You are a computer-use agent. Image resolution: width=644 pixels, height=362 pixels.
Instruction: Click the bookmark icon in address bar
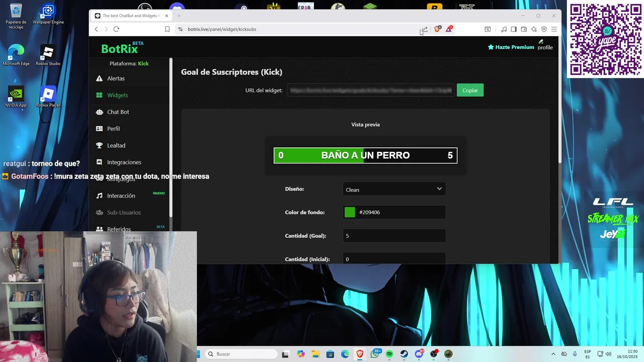(167, 29)
